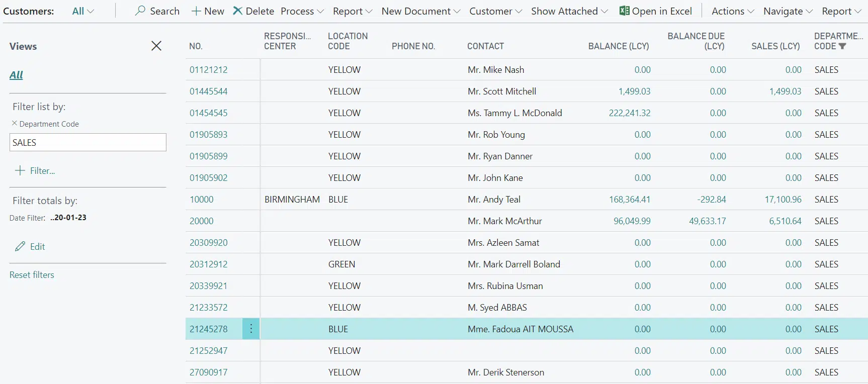Click balance 1,499.03 for Scott Mitchell

coord(635,91)
